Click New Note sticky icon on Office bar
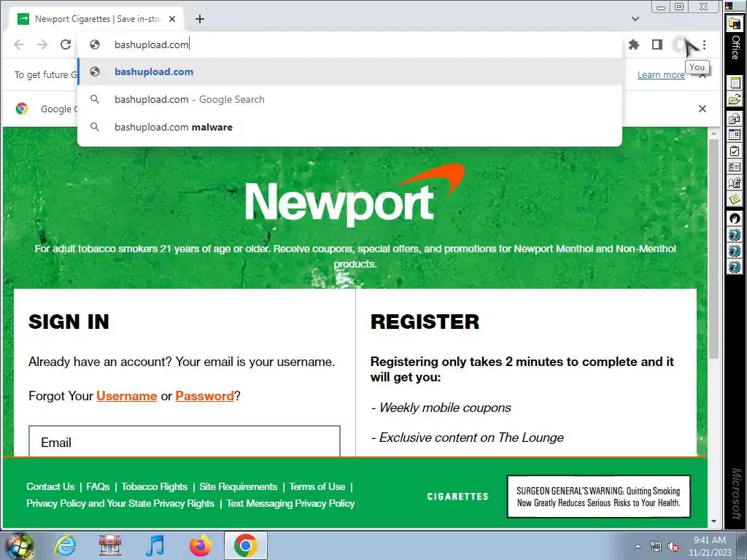 tap(735, 199)
